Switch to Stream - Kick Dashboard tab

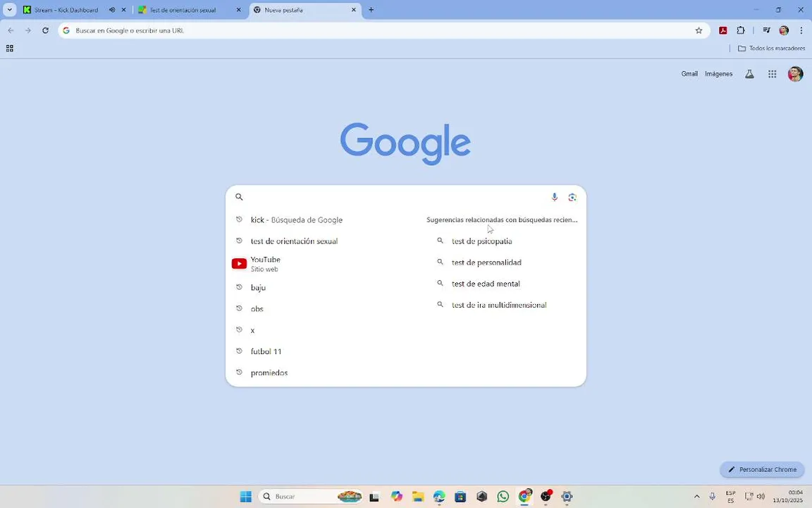[x=66, y=10]
